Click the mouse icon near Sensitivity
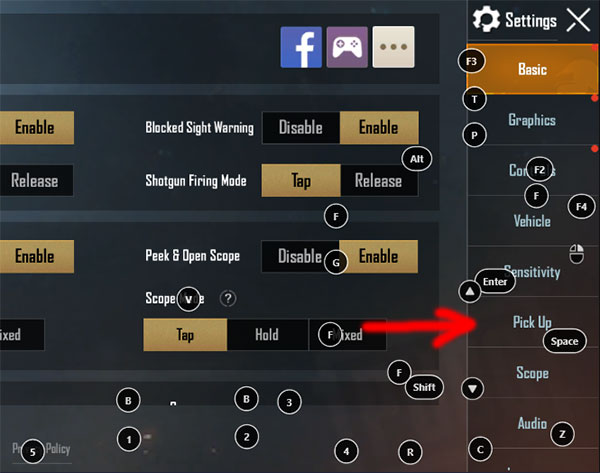 (x=577, y=254)
